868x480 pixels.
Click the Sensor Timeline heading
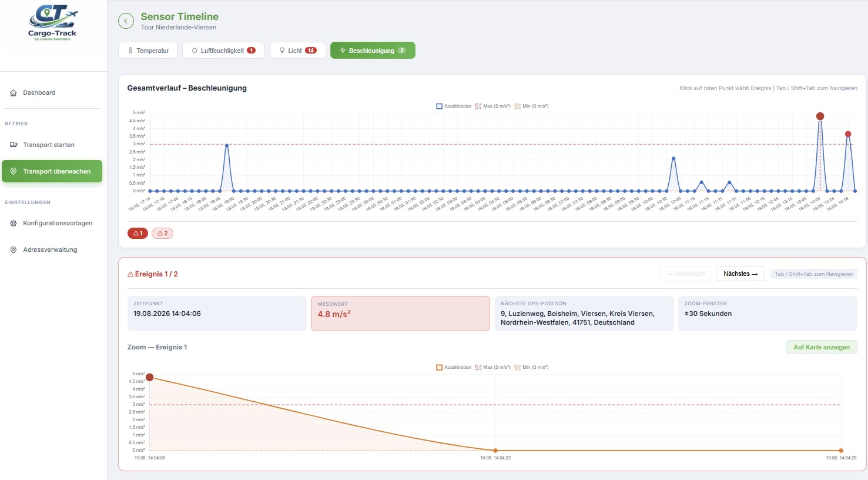pyautogui.click(x=179, y=16)
